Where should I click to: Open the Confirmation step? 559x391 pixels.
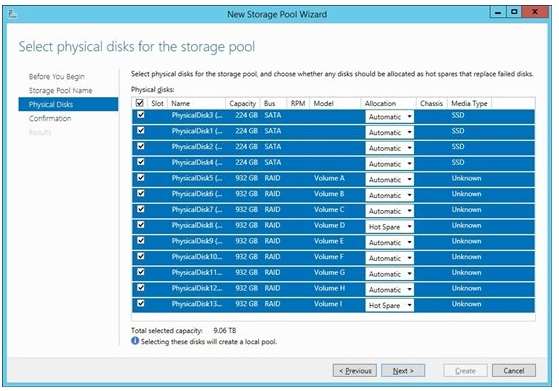50,118
